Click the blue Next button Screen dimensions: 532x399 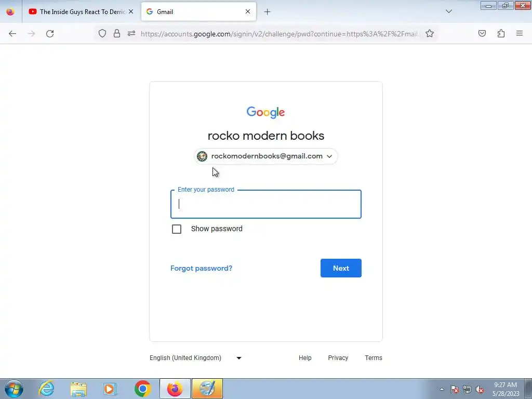[341, 268]
